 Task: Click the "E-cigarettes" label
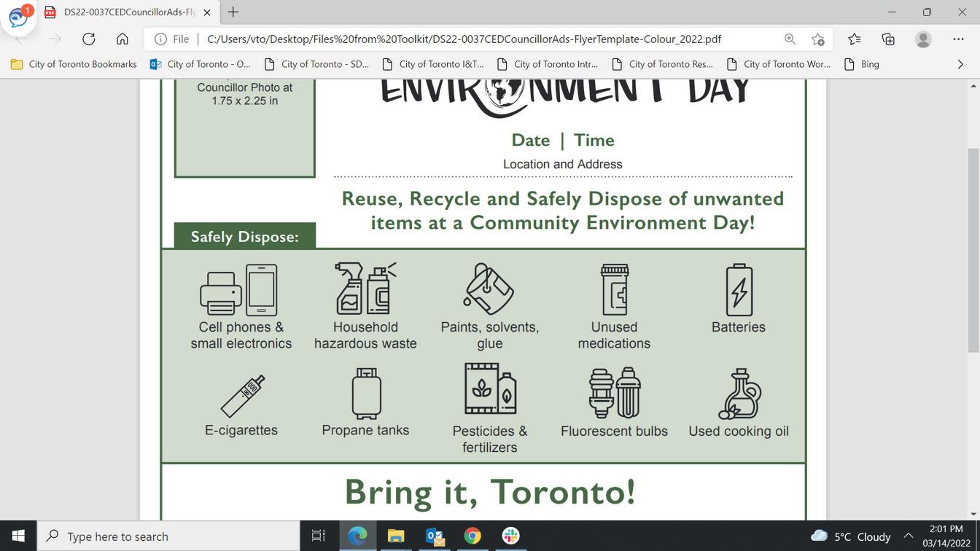point(241,430)
